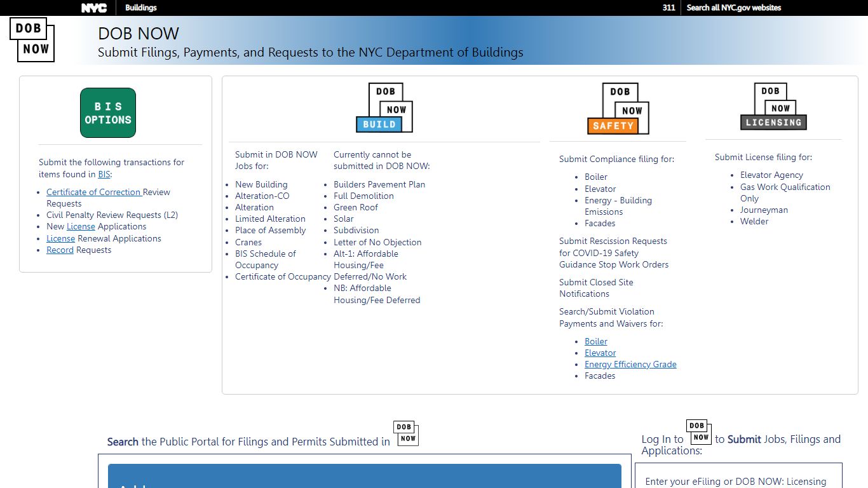This screenshot has width=868, height=488.
Task: Open the Energy Efficiency Grade link
Action: click(x=630, y=364)
